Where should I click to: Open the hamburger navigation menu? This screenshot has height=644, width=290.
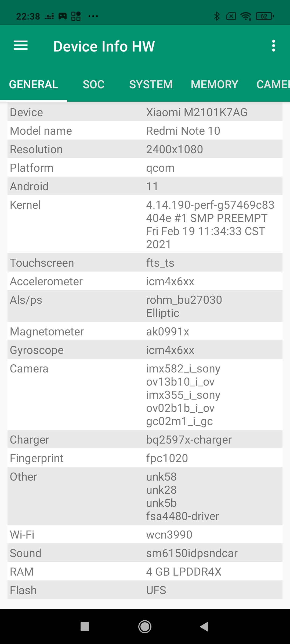pyautogui.click(x=21, y=46)
